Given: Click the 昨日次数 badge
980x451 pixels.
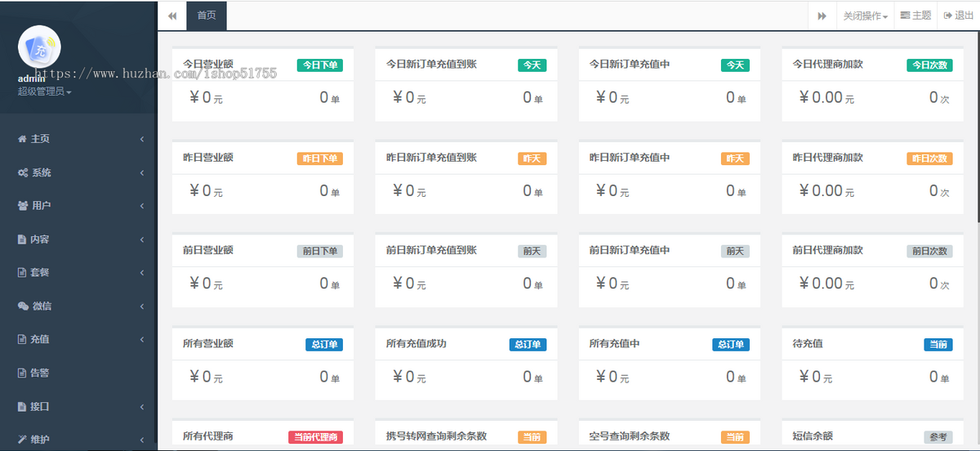Looking at the screenshot, I should (x=930, y=159).
